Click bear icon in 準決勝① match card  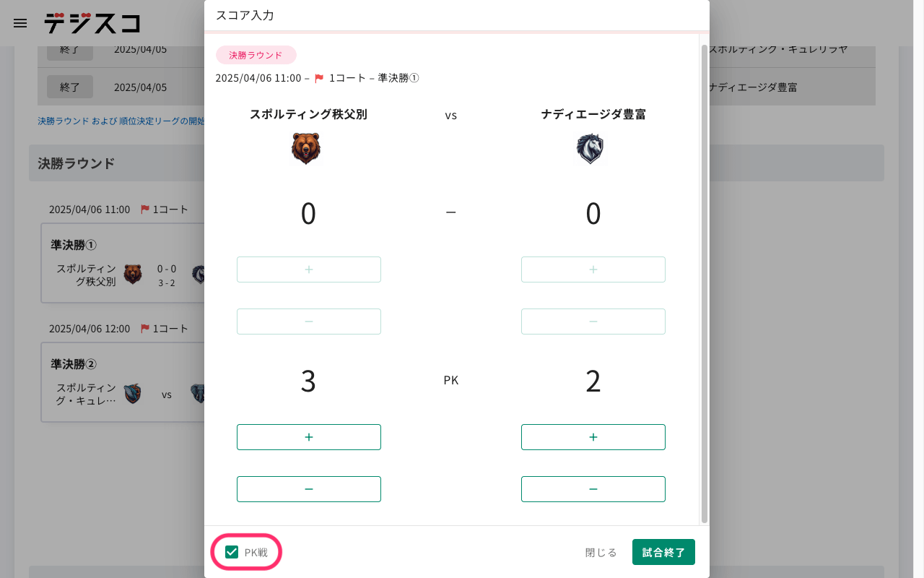click(x=133, y=275)
